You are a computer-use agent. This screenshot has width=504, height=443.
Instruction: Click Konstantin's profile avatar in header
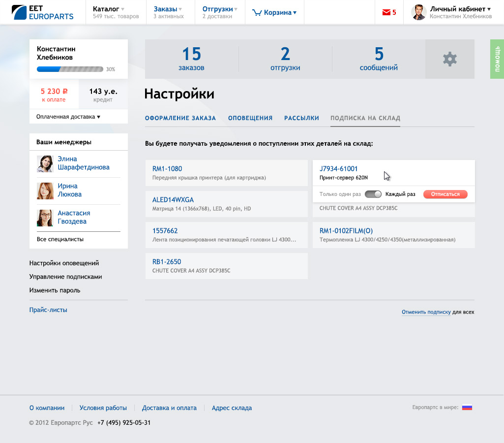[x=418, y=12]
